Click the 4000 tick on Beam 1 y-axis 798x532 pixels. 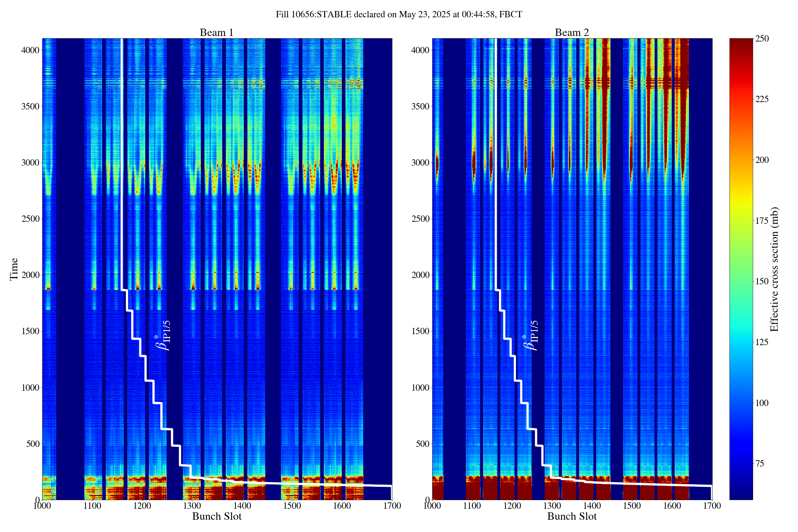30,50
